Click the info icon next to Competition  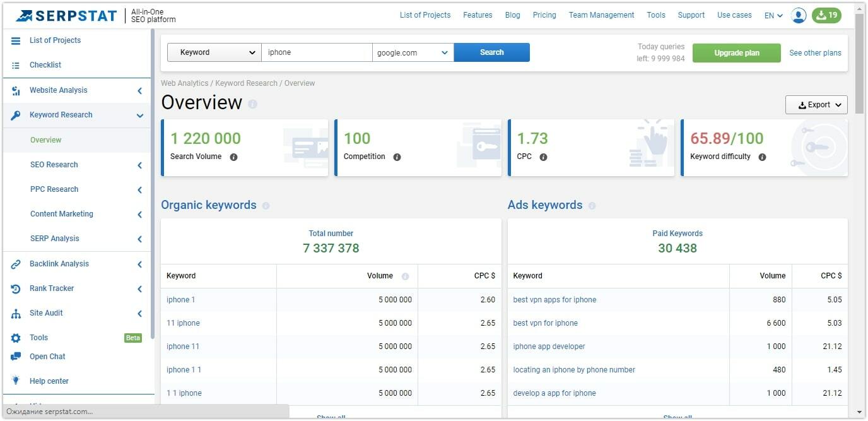coord(397,157)
